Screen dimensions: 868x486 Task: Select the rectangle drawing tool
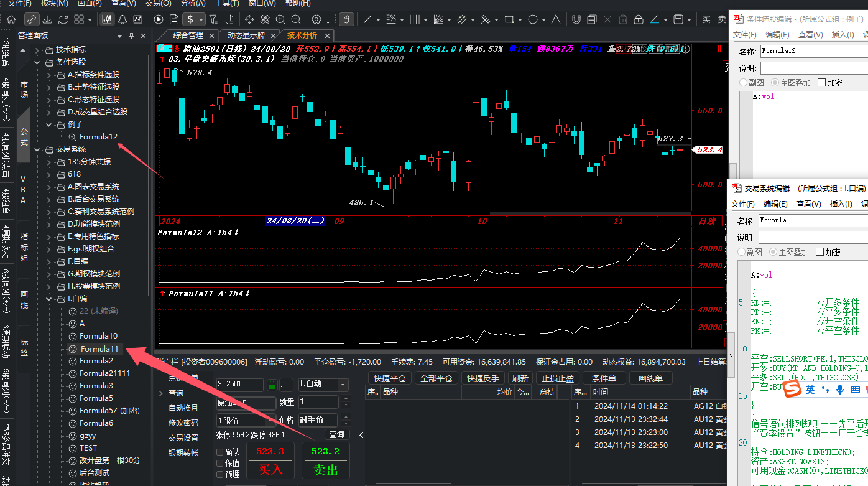tap(509, 19)
